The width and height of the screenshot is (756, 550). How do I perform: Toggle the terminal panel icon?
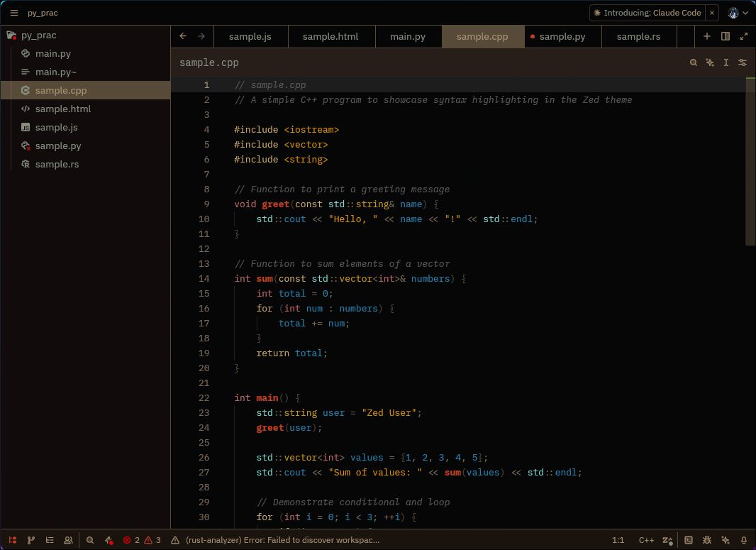(689, 540)
